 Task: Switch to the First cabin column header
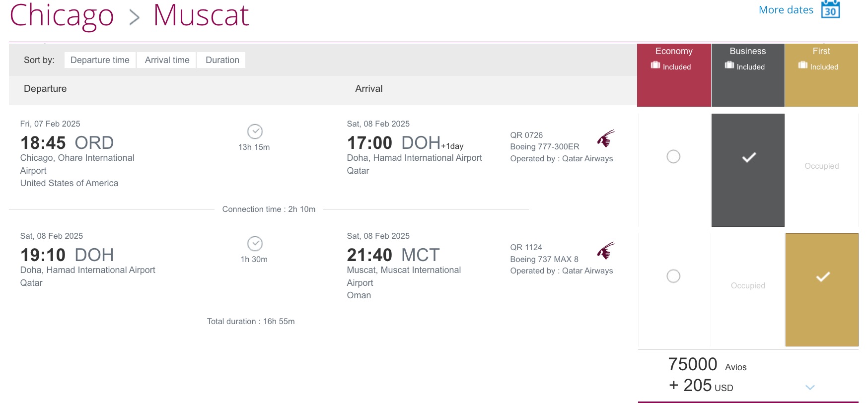(821, 51)
